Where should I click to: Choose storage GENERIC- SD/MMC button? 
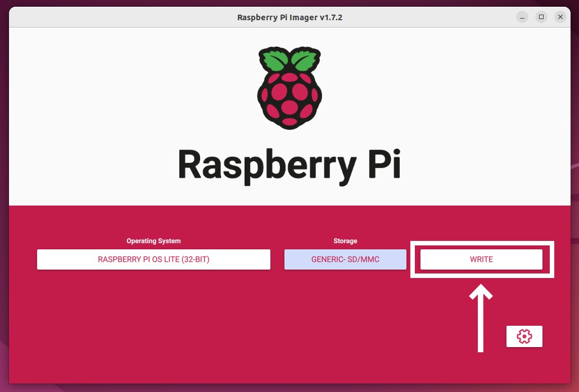pyautogui.click(x=345, y=259)
